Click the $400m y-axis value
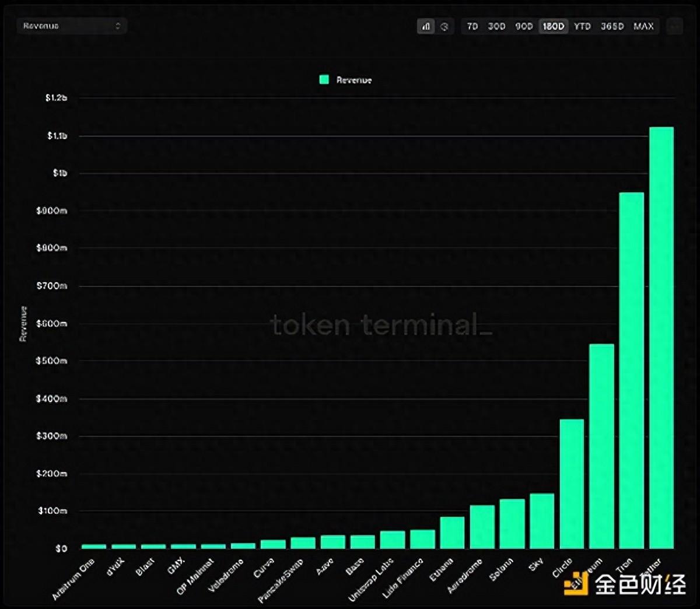This screenshot has width=700, height=609. tap(52, 398)
